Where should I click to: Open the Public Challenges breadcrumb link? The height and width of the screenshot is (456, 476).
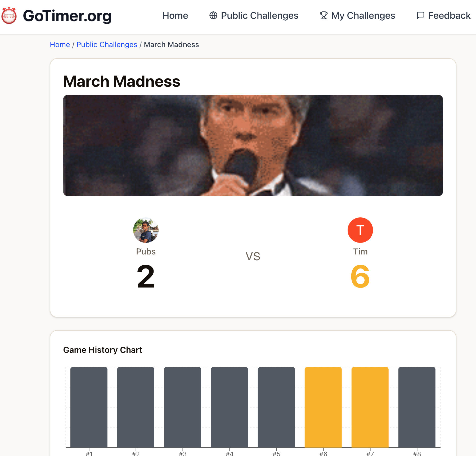click(106, 44)
